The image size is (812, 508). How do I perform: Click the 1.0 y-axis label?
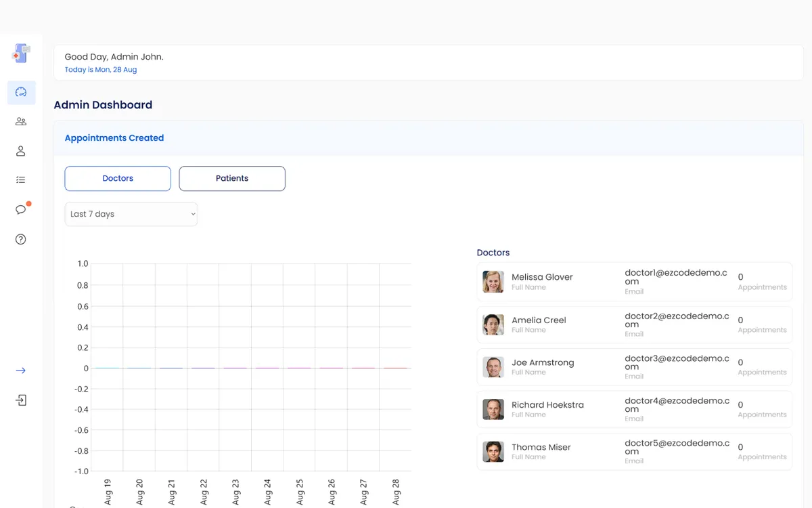[x=83, y=263]
